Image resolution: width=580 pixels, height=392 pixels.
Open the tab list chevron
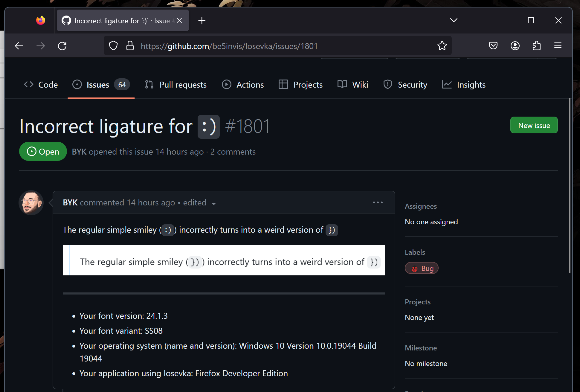coord(453,20)
